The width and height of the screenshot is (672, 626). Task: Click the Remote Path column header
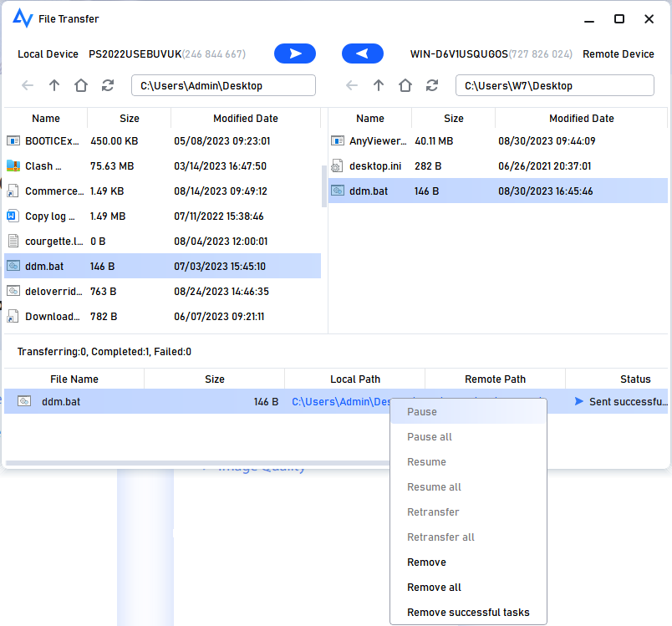pos(495,379)
